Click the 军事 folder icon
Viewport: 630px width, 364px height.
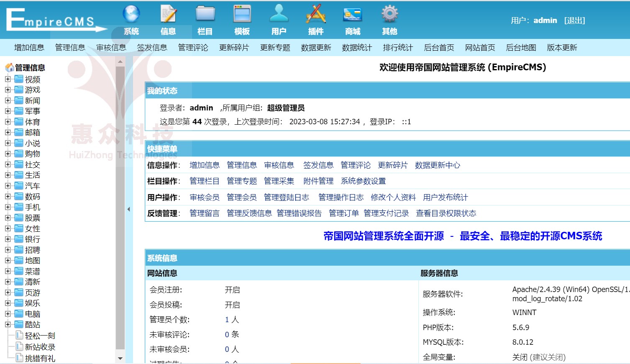pos(19,111)
